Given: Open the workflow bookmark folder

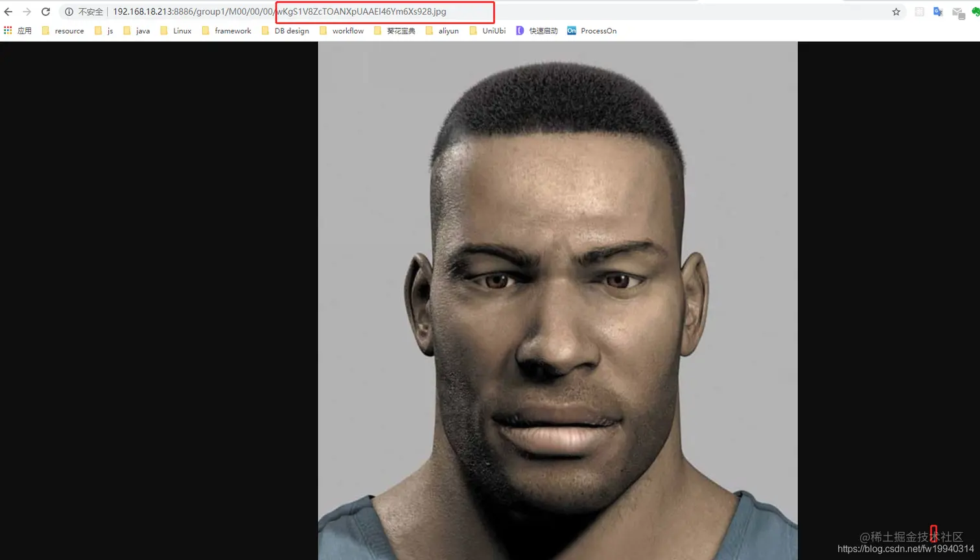Looking at the screenshot, I should [342, 30].
